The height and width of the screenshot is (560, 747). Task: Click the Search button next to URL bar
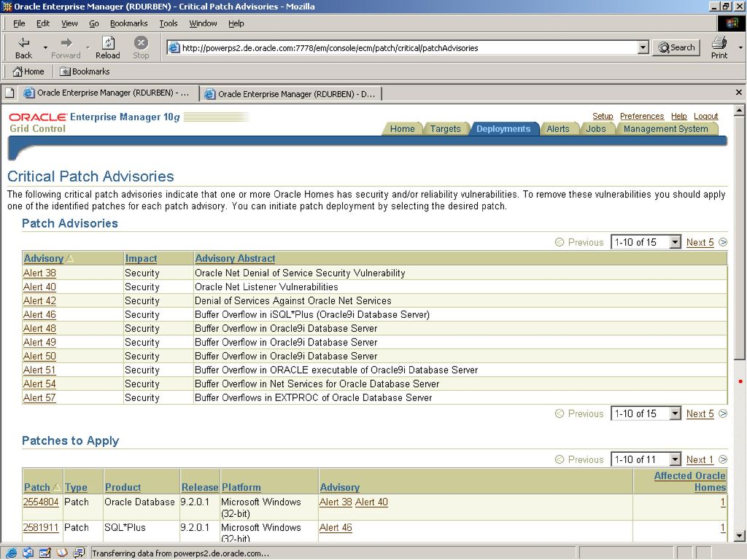coord(676,47)
